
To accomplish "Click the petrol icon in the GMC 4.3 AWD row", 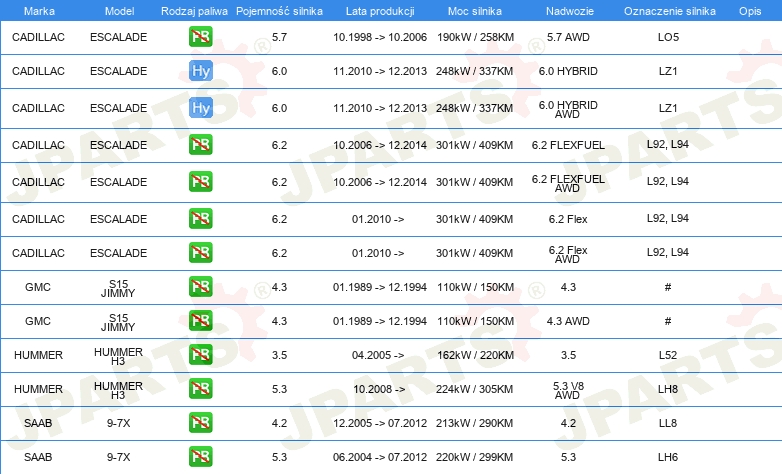I will point(200,320).
